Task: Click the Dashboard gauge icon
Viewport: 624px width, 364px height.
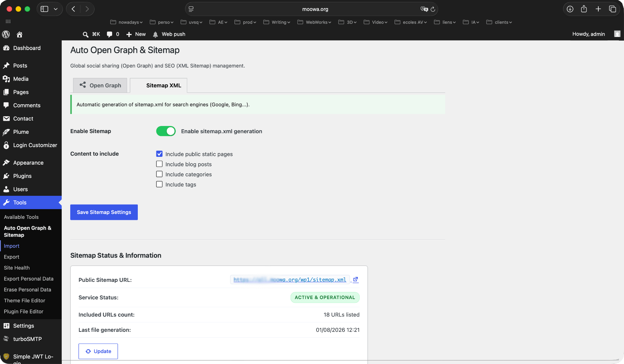Action: click(6, 48)
